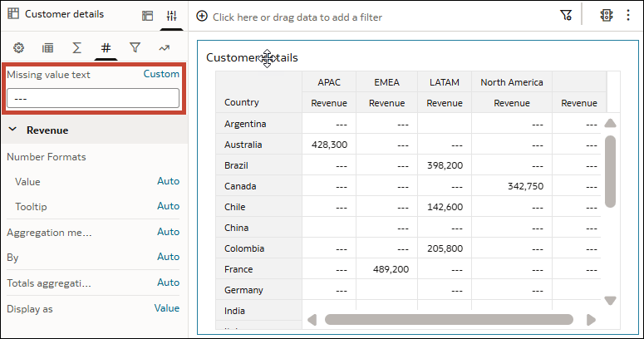Change the Value number format Auto setting
The image size is (644, 339).
tap(168, 181)
